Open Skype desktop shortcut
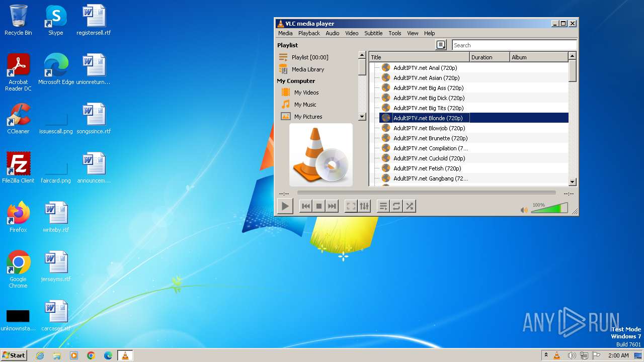This screenshot has width=644, height=362. (x=56, y=20)
